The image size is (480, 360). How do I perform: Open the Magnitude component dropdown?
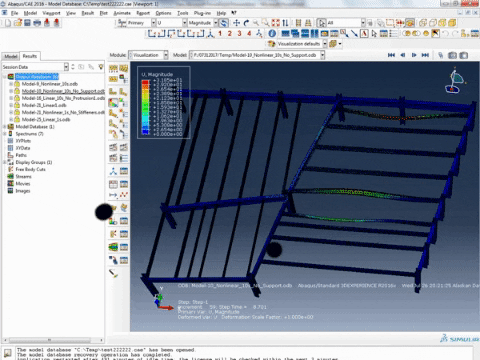click(216, 23)
